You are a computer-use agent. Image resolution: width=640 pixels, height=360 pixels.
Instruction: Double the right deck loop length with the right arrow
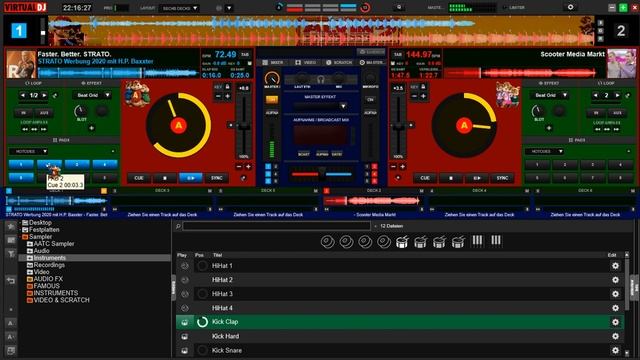click(x=617, y=95)
